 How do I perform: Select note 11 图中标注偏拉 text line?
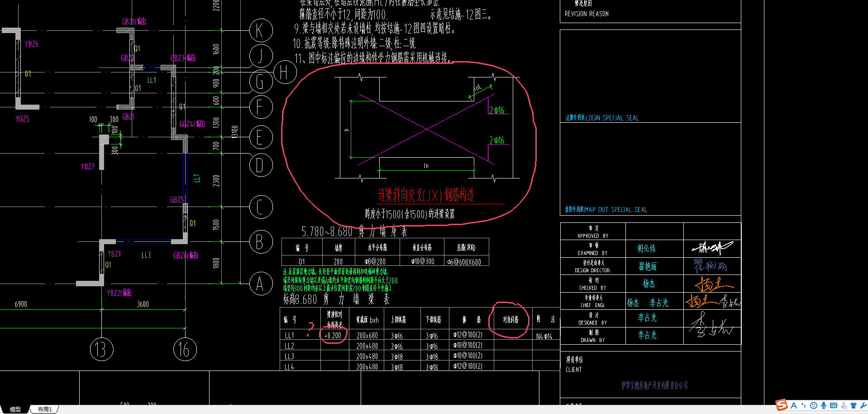tap(373, 58)
